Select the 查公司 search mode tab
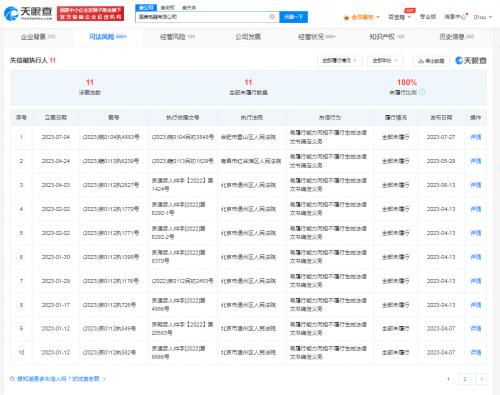 tap(146, 7)
